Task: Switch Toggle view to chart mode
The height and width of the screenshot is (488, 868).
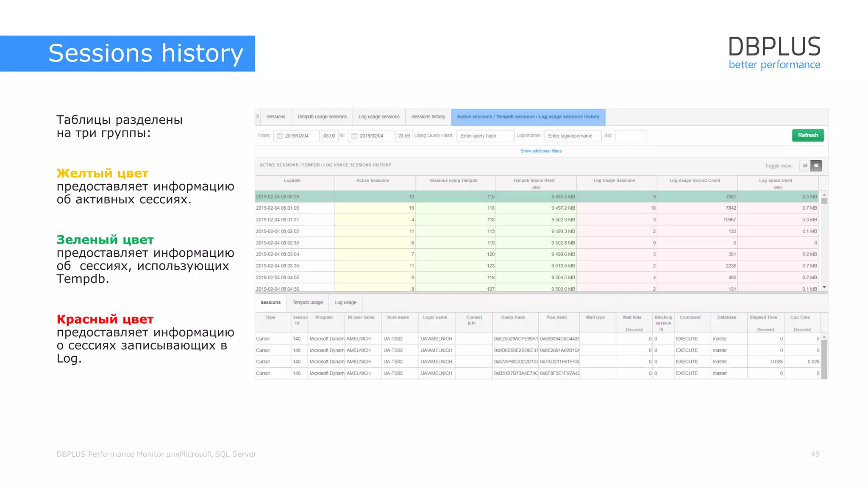Action: click(x=805, y=166)
